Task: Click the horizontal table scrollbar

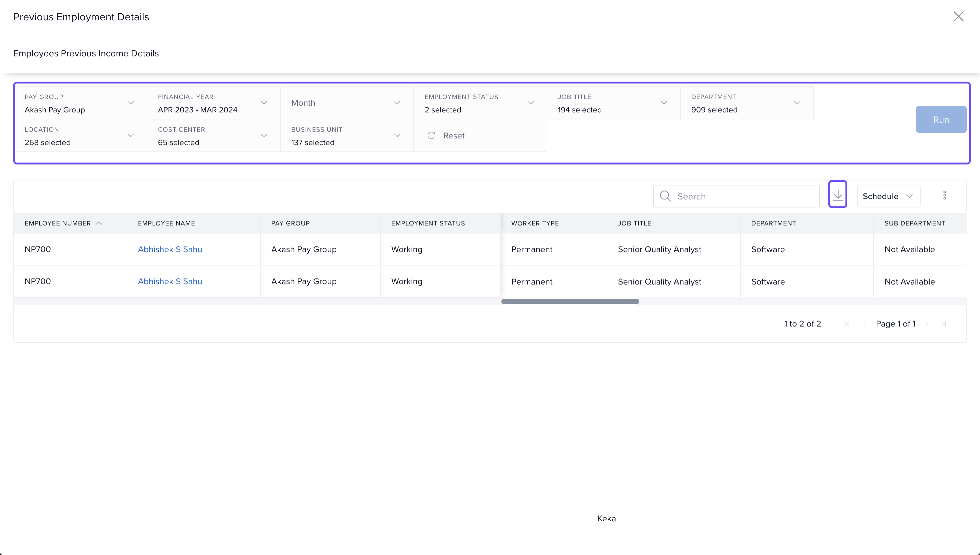Action: click(570, 302)
